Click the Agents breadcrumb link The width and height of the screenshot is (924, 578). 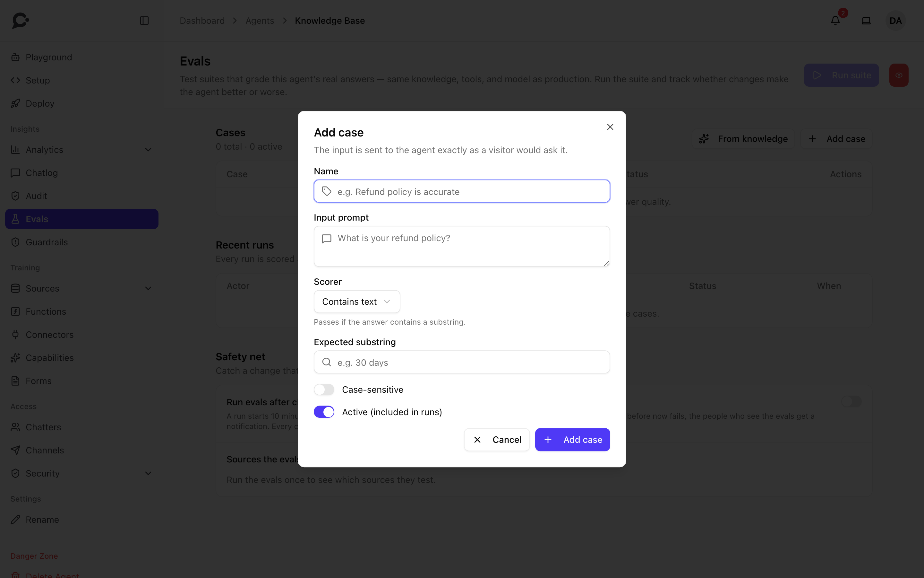[x=260, y=21]
